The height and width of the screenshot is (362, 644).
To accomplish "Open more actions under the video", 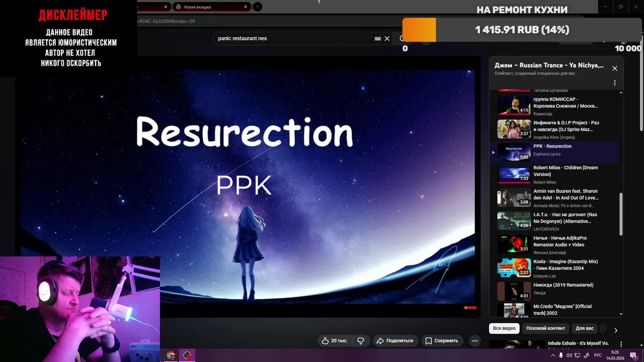I will tap(474, 340).
